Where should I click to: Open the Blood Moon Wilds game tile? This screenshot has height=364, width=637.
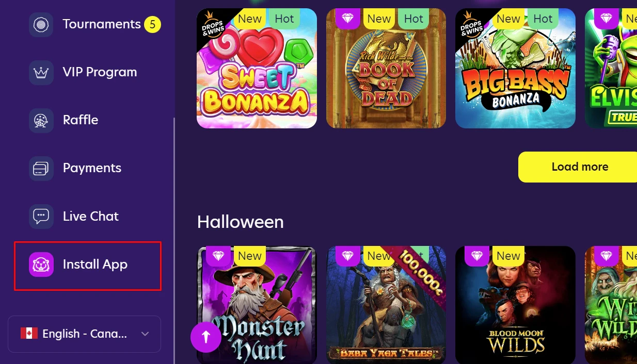tap(515, 305)
